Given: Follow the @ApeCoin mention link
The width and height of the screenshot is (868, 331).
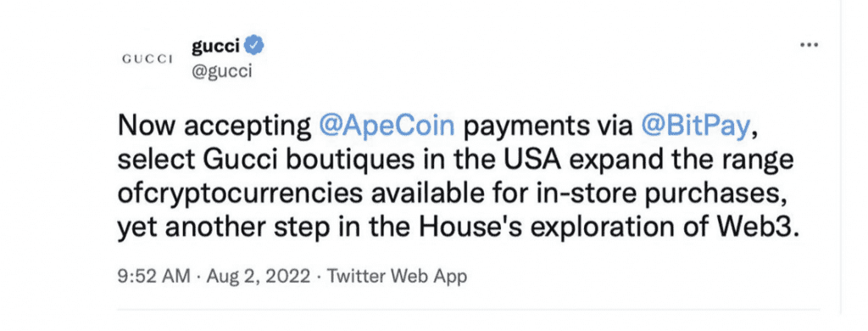Looking at the screenshot, I should click(x=387, y=127).
